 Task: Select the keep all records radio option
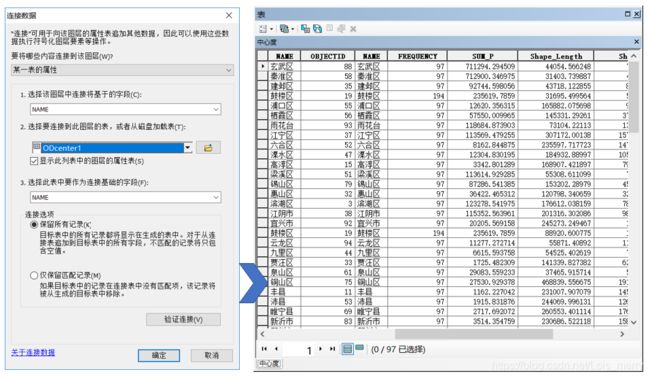(34, 225)
